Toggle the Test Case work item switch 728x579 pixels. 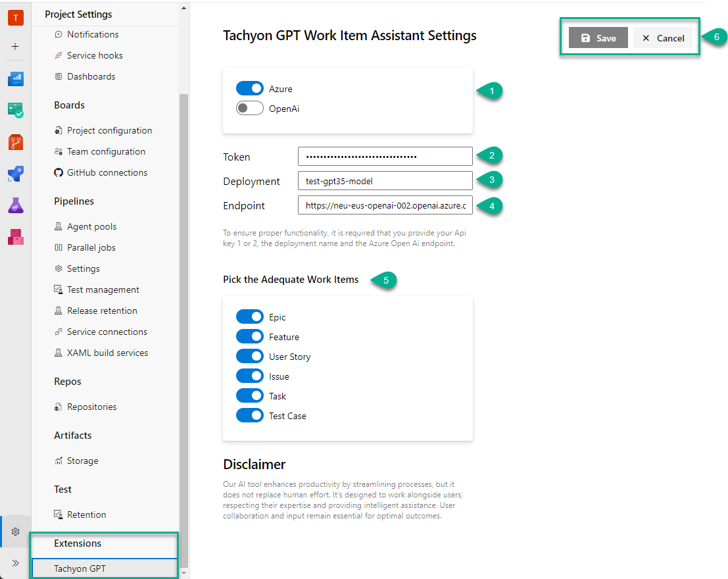(249, 416)
